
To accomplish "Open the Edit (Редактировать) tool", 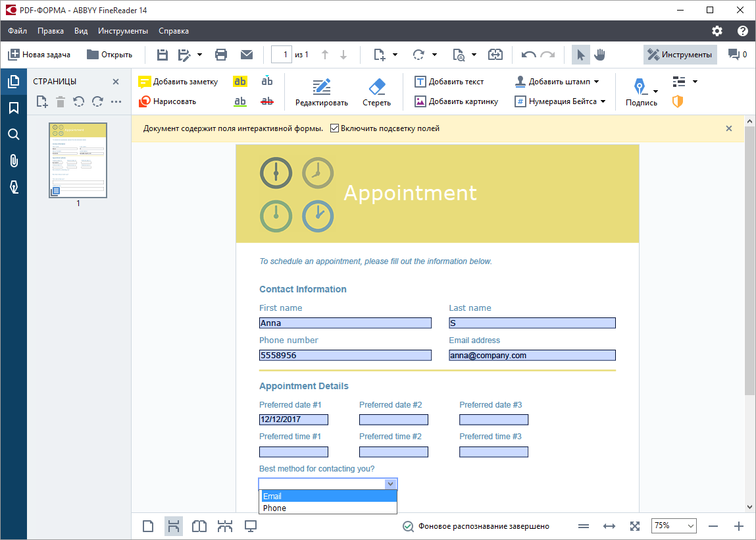I will (x=322, y=92).
